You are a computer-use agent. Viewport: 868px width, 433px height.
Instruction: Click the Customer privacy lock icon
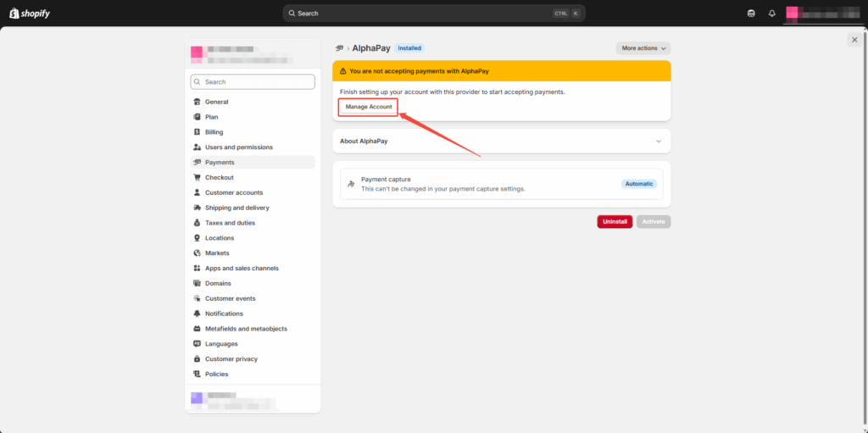pos(197,359)
